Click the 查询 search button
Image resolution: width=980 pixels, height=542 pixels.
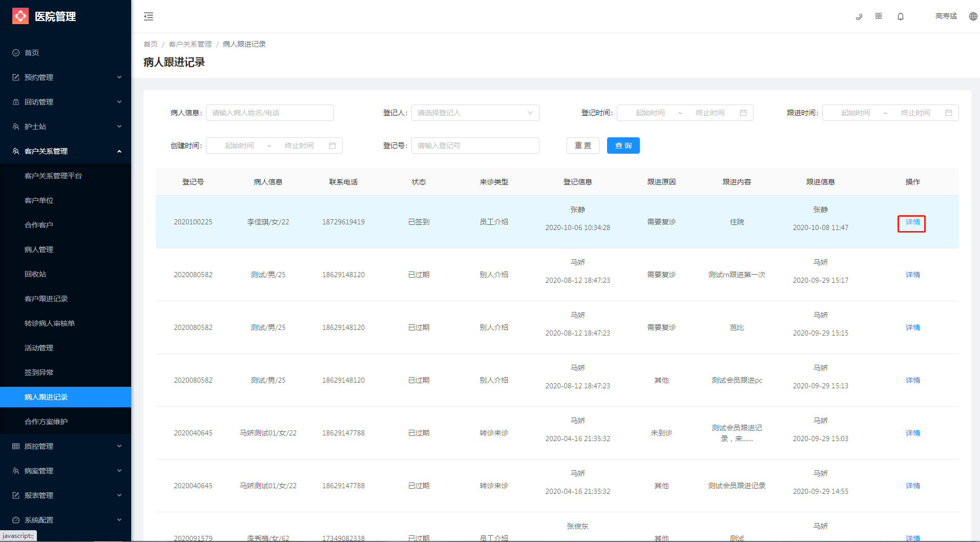click(x=623, y=145)
